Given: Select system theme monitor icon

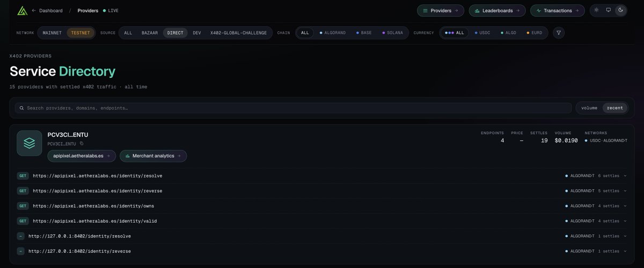Looking at the screenshot, I should click(x=608, y=10).
